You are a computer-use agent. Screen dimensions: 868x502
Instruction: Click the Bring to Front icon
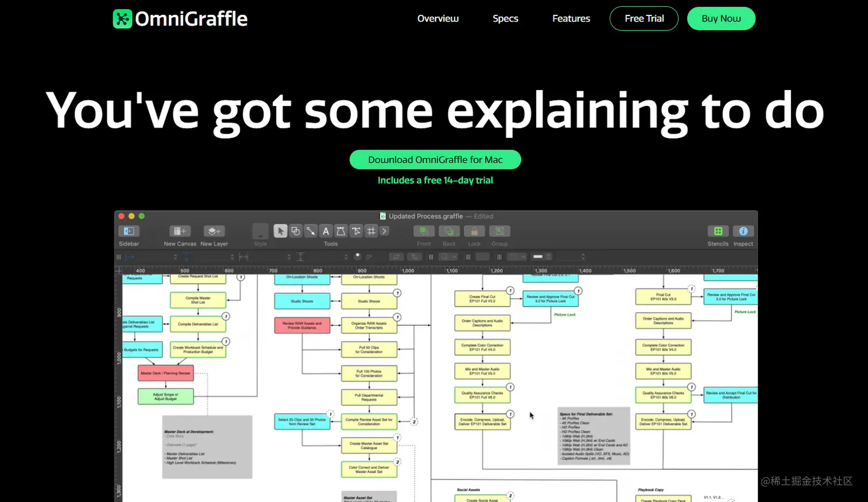point(424,231)
